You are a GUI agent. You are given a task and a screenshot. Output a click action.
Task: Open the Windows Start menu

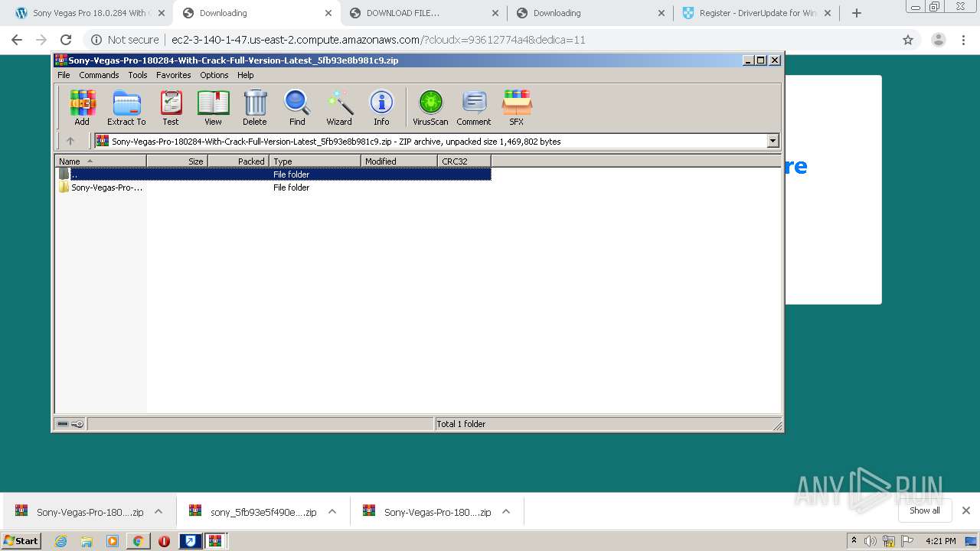click(21, 540)
